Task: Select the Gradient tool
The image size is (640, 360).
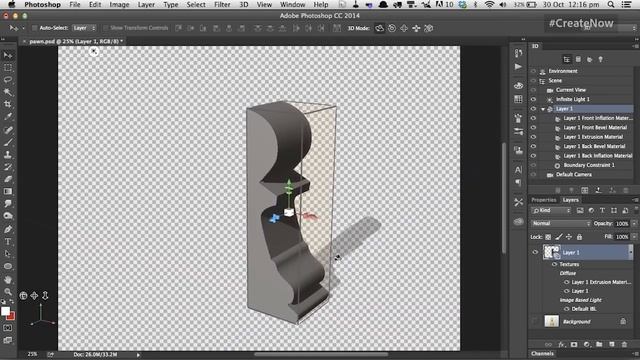Action: [8, 191]
